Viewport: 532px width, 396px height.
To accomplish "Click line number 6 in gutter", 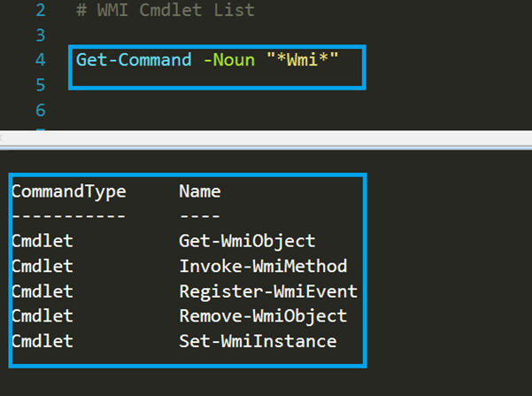I will (41, 110).
